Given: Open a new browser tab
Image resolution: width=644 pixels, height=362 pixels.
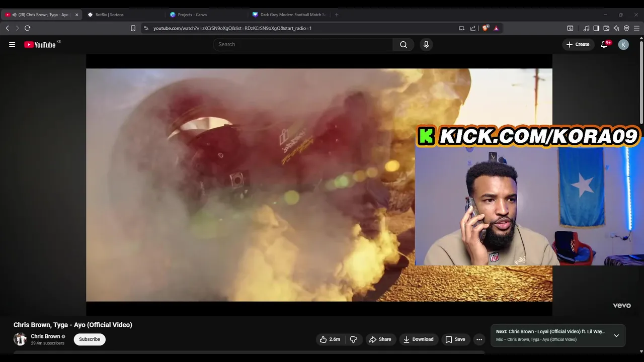Looking at the screenshot, I should (337, 15).
